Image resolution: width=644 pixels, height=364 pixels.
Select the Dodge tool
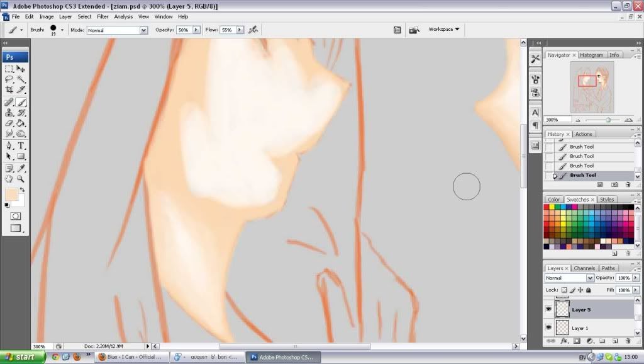tap(21, 134)
